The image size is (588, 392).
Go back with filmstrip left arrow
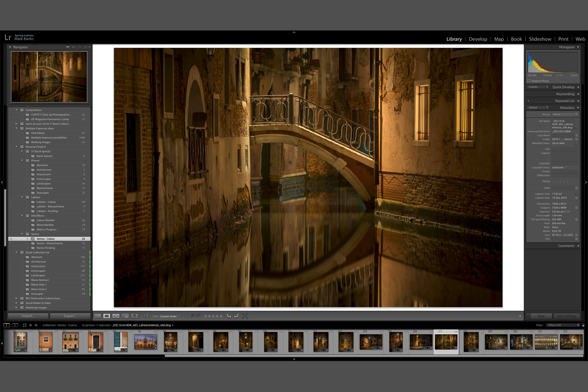pyautogui.click(x=30, y=325)
